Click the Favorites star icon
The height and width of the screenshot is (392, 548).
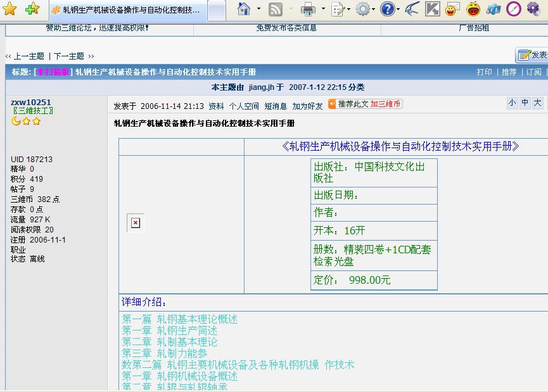click(8, 8)
